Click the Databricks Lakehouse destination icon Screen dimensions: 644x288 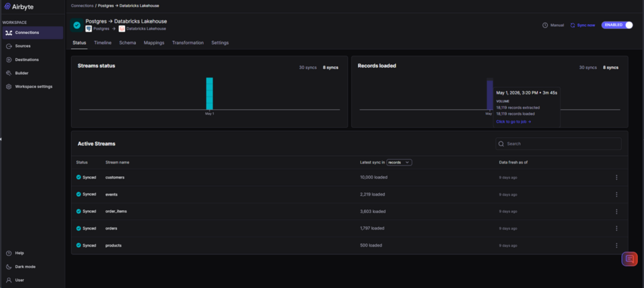pyautogui.click(x=121, y=29)
